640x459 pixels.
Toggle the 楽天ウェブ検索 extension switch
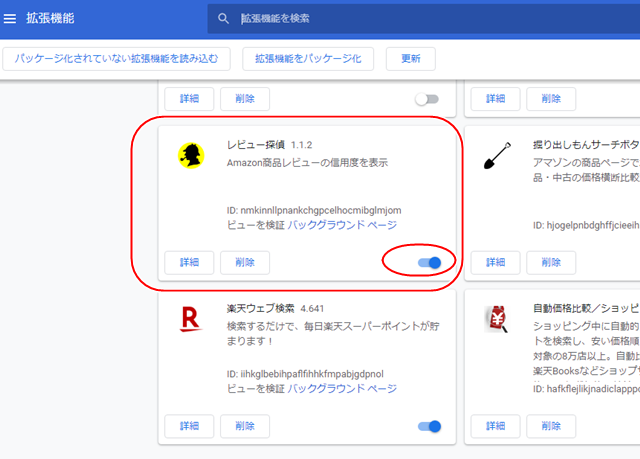tap(429, 426)
